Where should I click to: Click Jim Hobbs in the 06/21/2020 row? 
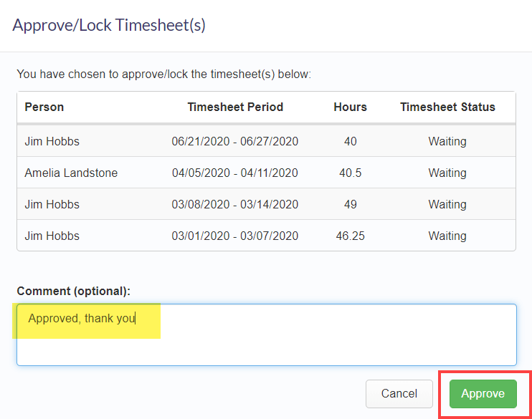[52, 141]
